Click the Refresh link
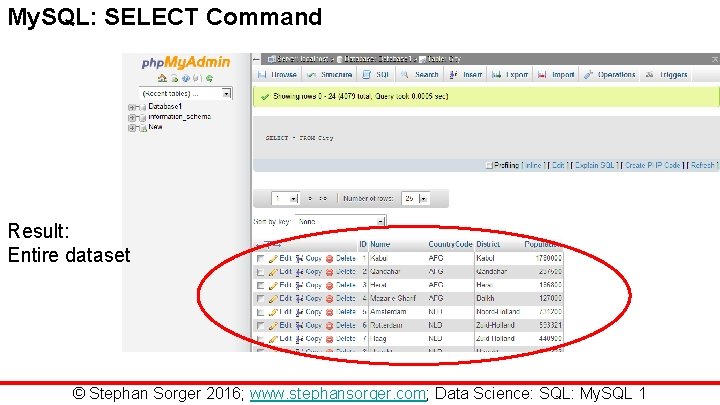Screen dimensions: 720x405 [703, 165]
